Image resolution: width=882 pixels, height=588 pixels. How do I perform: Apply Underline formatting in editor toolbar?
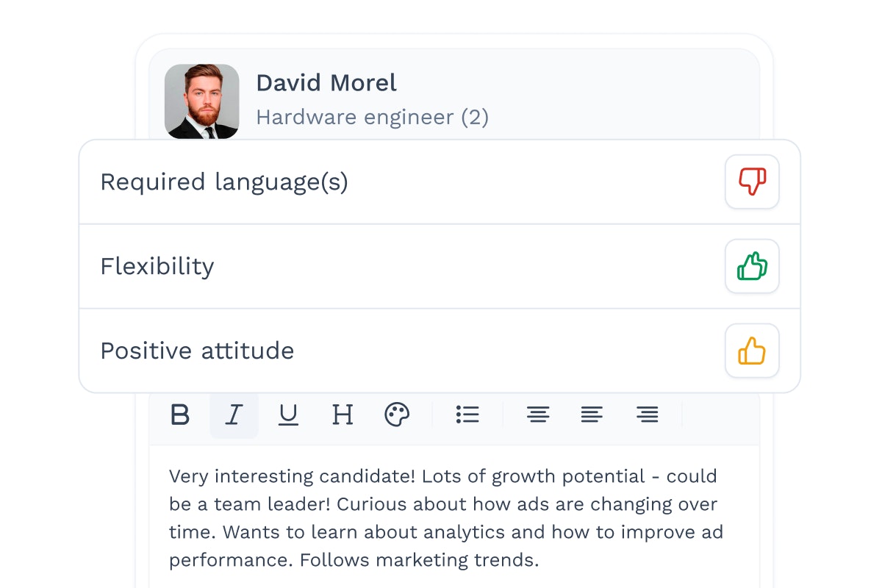pos(288,415)
